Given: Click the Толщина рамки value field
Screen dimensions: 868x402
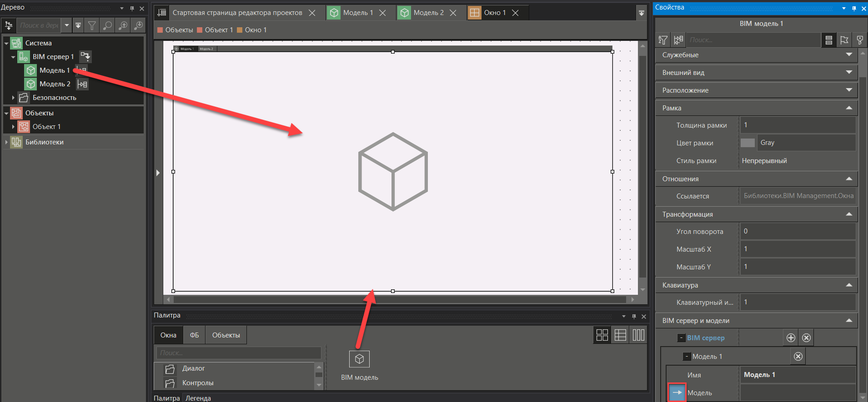Looking at the screenshot, I should 798,125.
